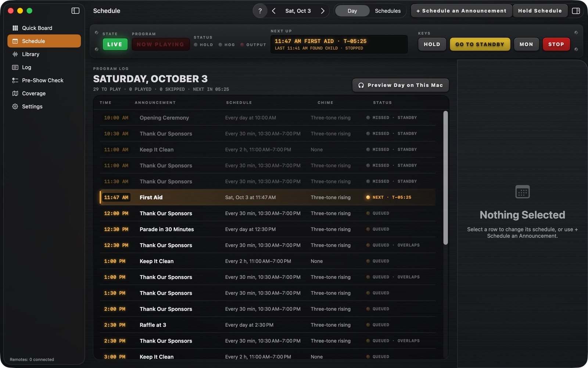
Task: Click MISSED STANDBY status of Opening Ceremony
Action: tap(391, 118)
